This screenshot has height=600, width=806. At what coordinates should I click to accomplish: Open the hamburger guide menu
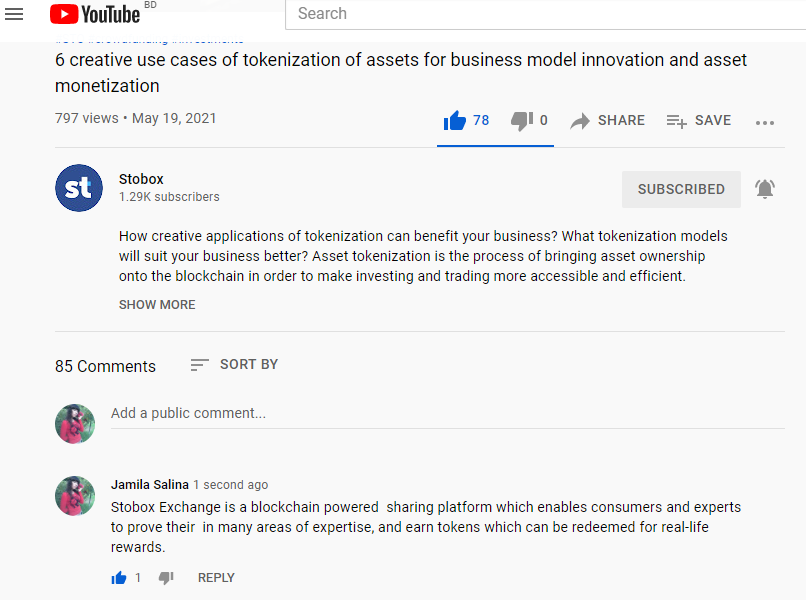click(14, 14)
